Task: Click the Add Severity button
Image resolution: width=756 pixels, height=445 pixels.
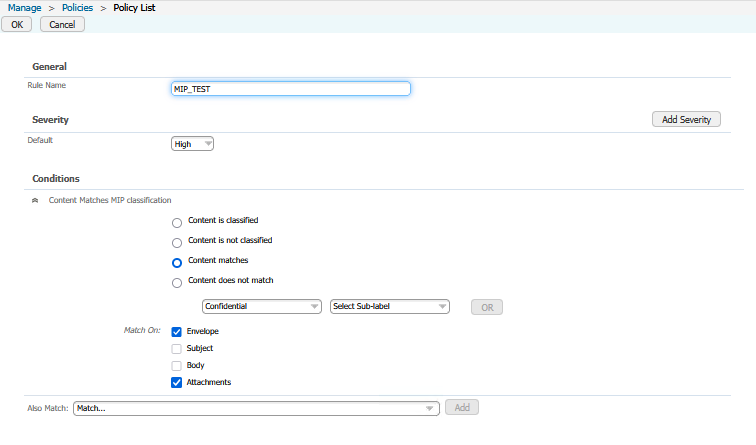Action: (x=686, y=119)
